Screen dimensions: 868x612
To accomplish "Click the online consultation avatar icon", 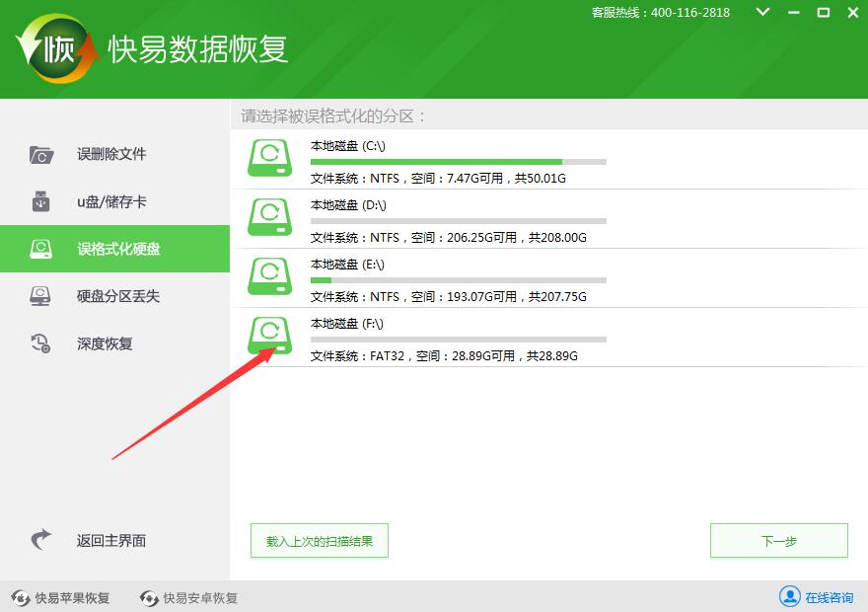I will [x=789, y=596].
